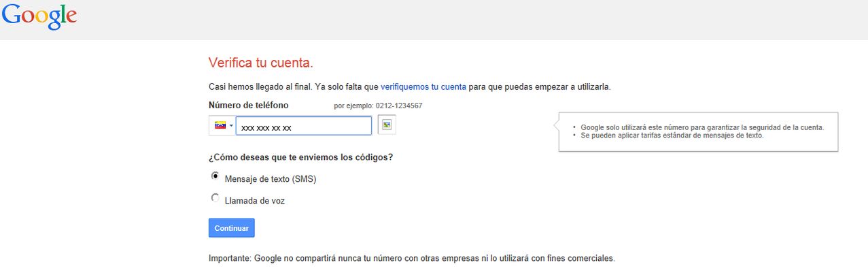Image resolution: width=868 pixels, height=271 pixels.
Task: Open the 'verifiquemos tu cuenta' link
Action: click(x=423, y=87)
